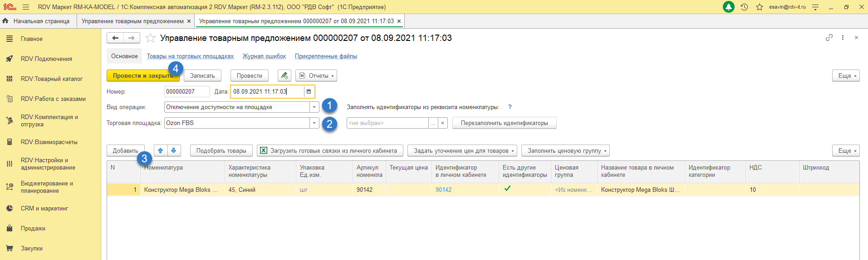Viewport: 868px width, 260px height.
Task: Open requisite selection ellipsis button
Action: coord(433,123)
